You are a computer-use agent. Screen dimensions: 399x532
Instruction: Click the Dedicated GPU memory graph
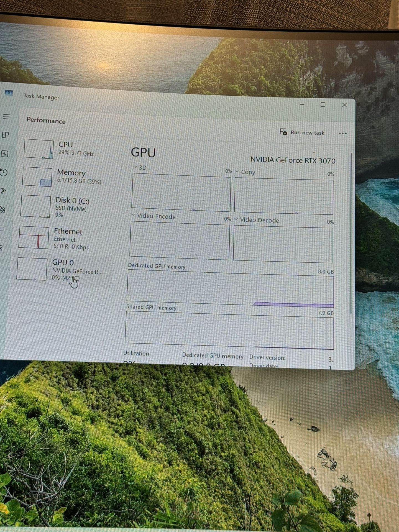230,289
